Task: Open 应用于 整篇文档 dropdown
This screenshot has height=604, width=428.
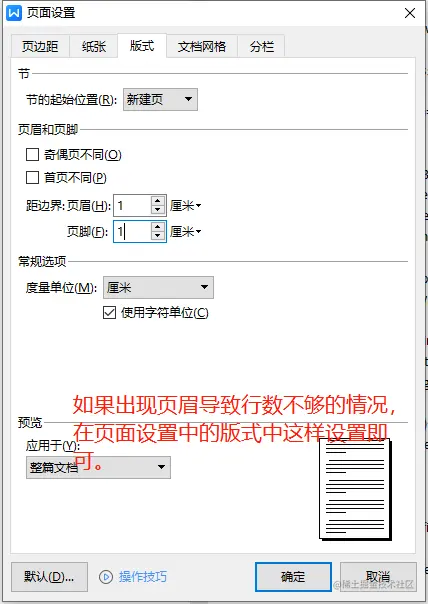Action: point(98,467)
